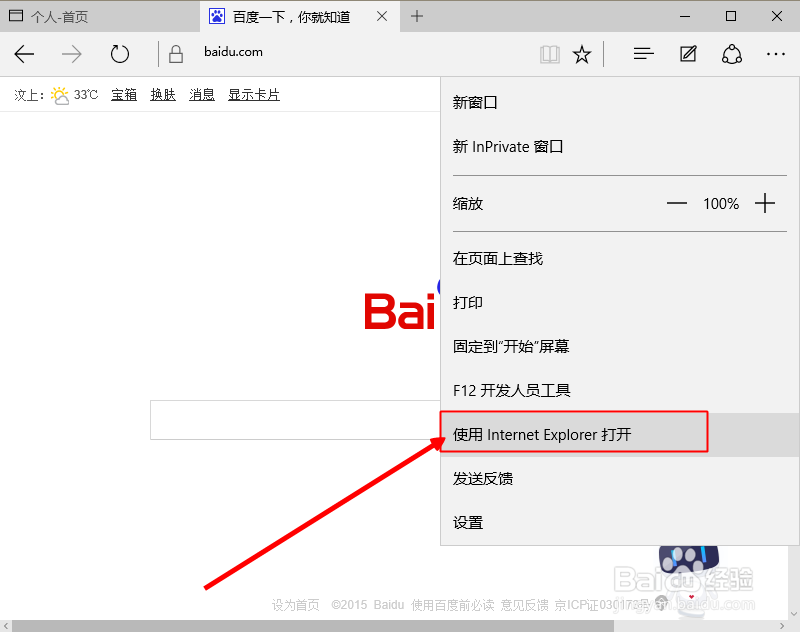
Task: Click 意见反馈 footer link
Action: pyautogui.click(x=524, y=605)
